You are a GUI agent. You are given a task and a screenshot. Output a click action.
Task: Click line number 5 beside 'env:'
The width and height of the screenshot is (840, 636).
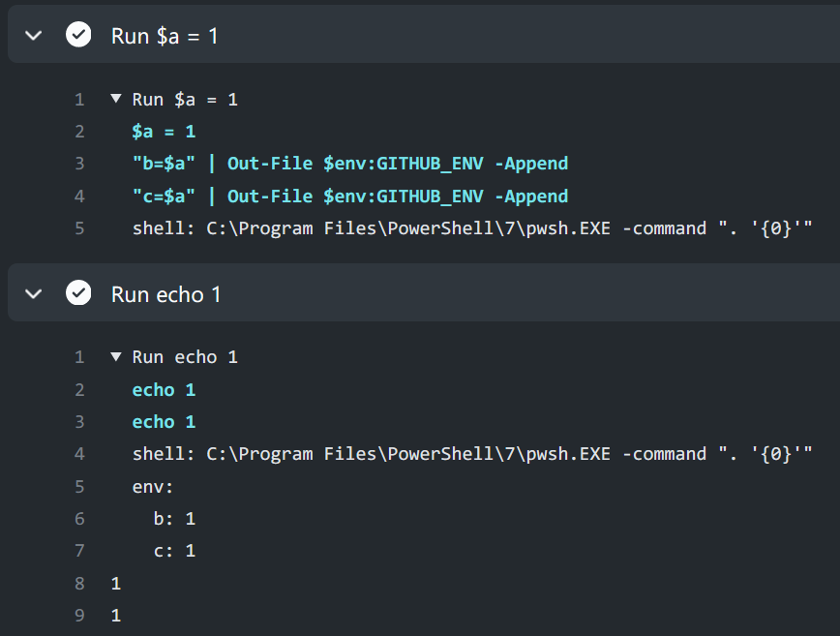79,487
